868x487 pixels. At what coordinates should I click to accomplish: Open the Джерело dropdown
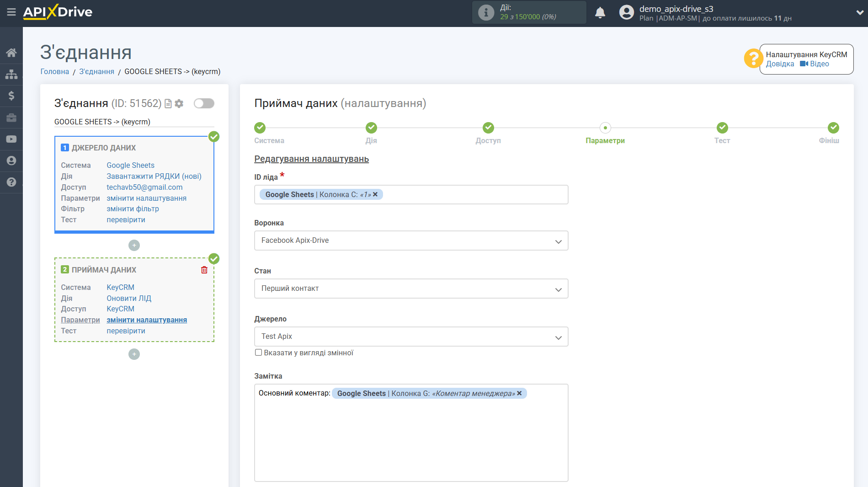point(411,337)
